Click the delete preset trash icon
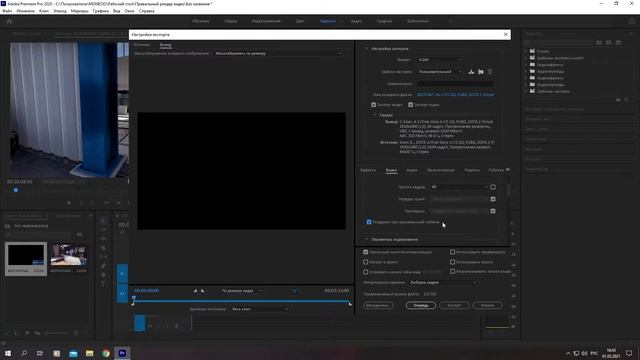Image resolution: width=640 pixels, height=360 pixels. 490,72
